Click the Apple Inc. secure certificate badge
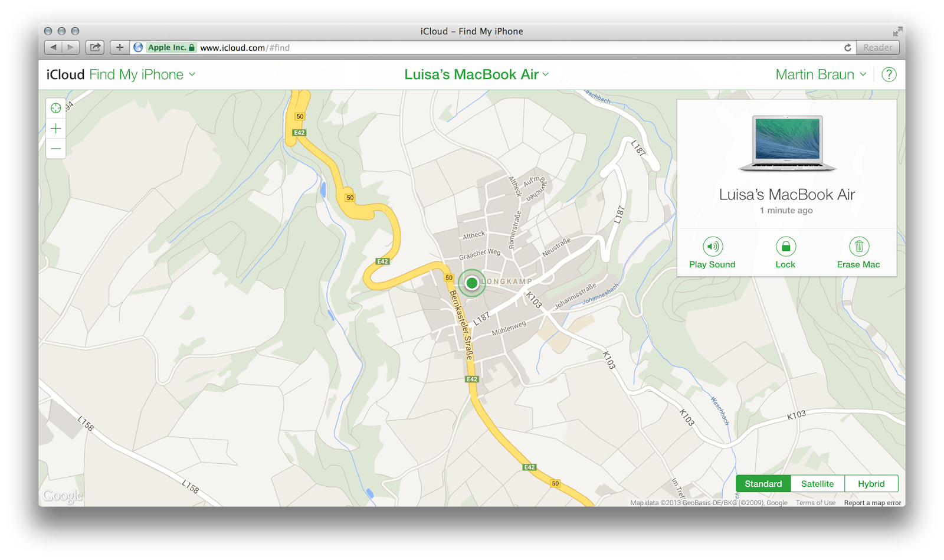The height and width of the screenshot is (560, 944). pos(171,47)
